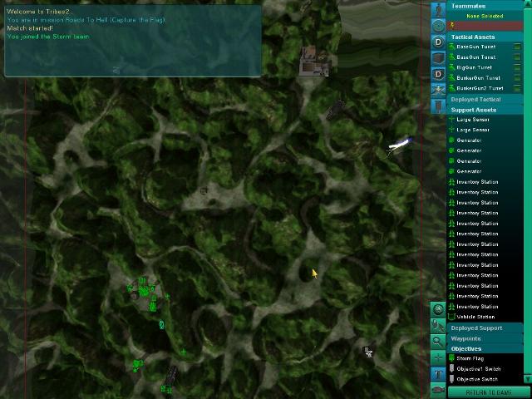Click the Objective1 Switch gray icon
Screen dimensions: 532x399
(452, 369)
